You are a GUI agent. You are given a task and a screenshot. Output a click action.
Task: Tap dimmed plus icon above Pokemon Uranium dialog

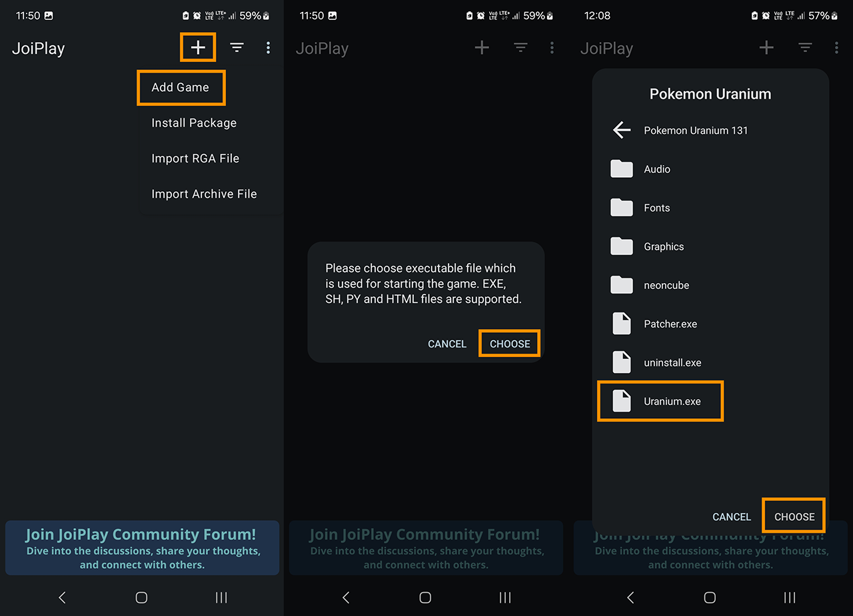click(766, 47)
